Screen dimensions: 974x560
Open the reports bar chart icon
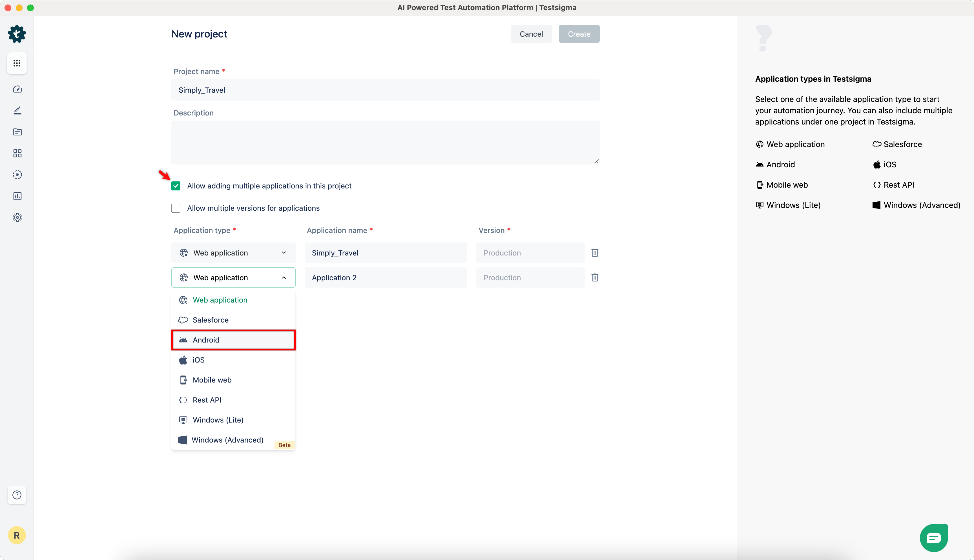tap(17, 196)
